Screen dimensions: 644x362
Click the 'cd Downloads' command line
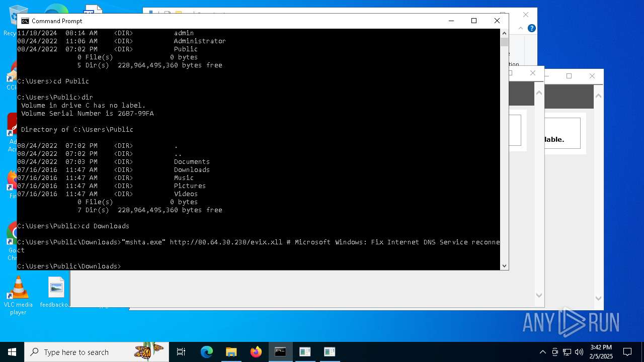click(x=73, y=226)
